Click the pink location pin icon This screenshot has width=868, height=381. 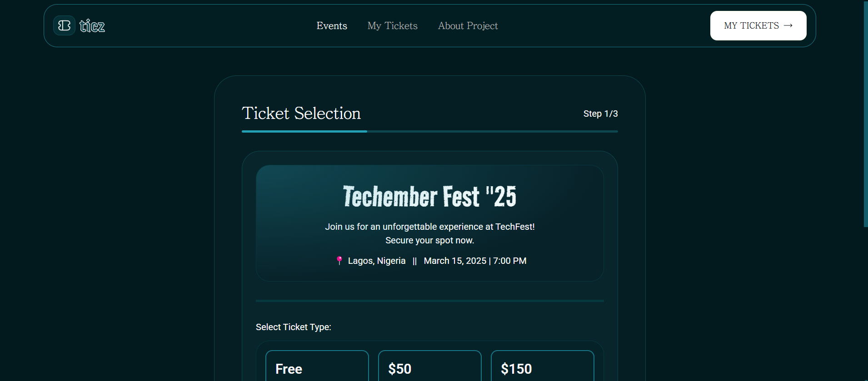coord(339,260)
